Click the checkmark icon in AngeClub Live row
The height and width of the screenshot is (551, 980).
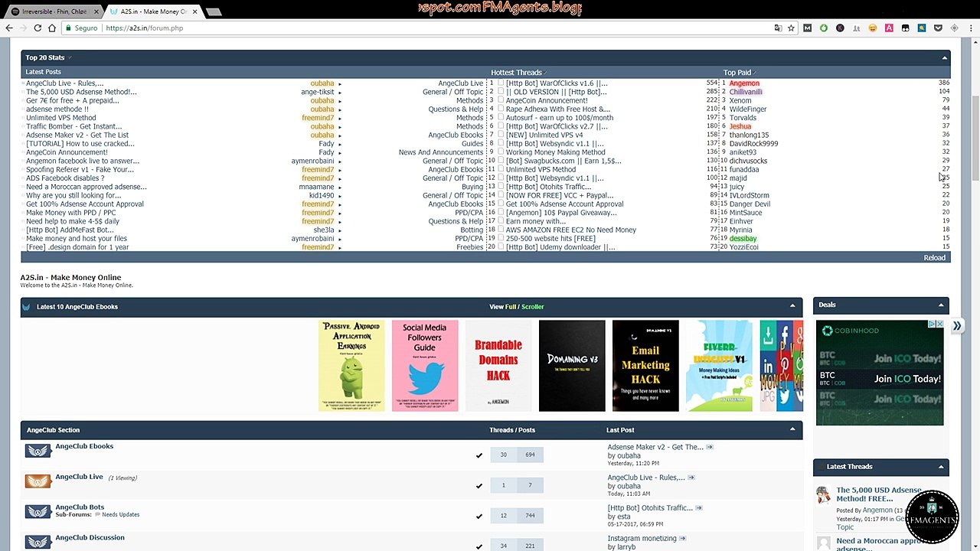pyautogui.click(x=479, y=486)
